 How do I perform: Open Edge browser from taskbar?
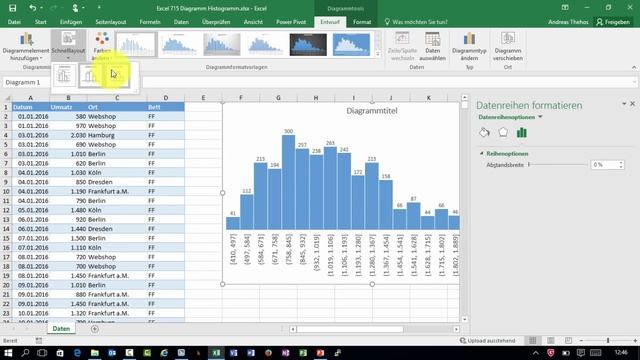(x=77, y=353)
